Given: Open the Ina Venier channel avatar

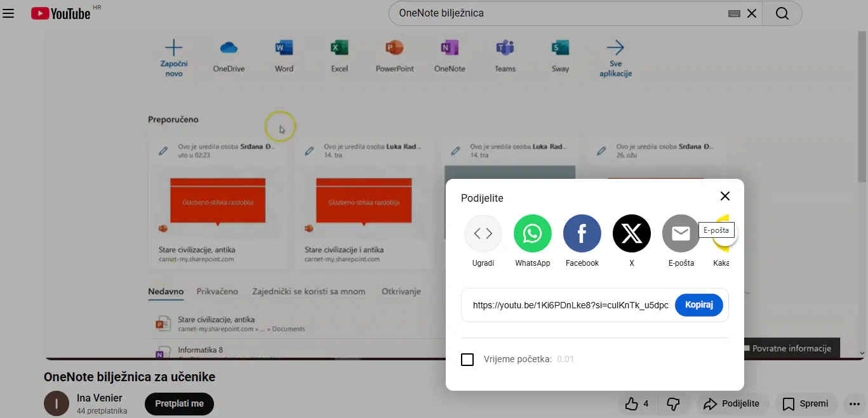Looking at the screenshot, I should tap(57, 403).
